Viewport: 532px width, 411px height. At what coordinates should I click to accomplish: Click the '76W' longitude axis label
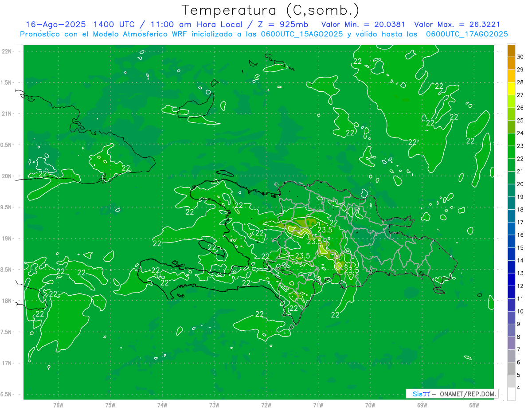tap(58, 405)
